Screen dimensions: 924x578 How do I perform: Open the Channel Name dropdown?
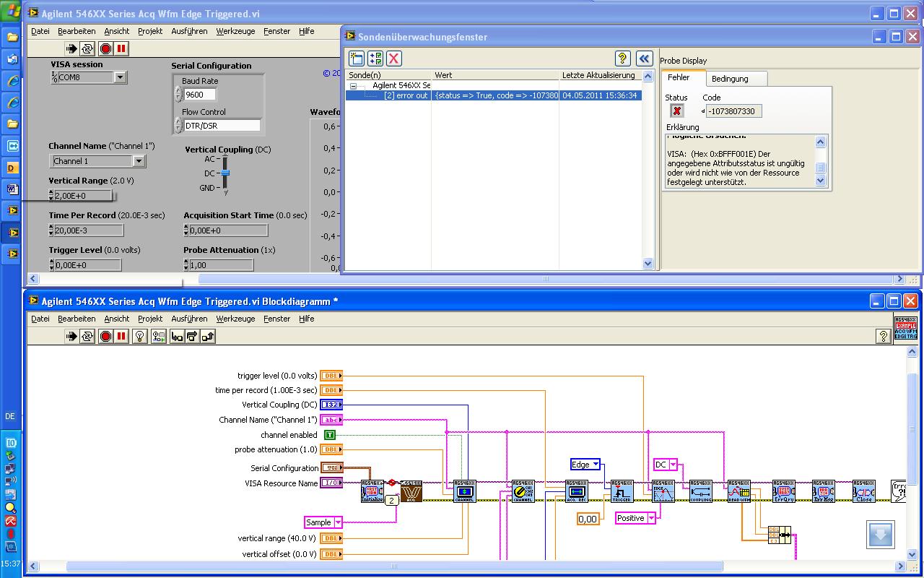(139, 161)
